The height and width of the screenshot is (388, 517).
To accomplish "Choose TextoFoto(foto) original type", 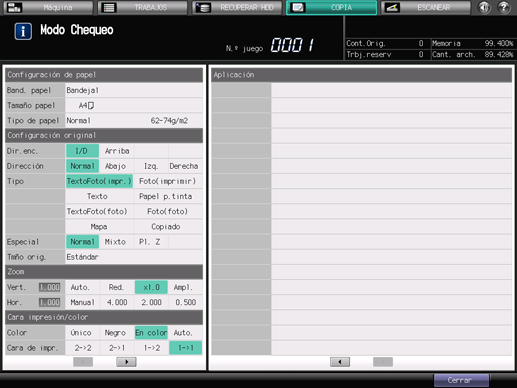I will pos(99,211).
